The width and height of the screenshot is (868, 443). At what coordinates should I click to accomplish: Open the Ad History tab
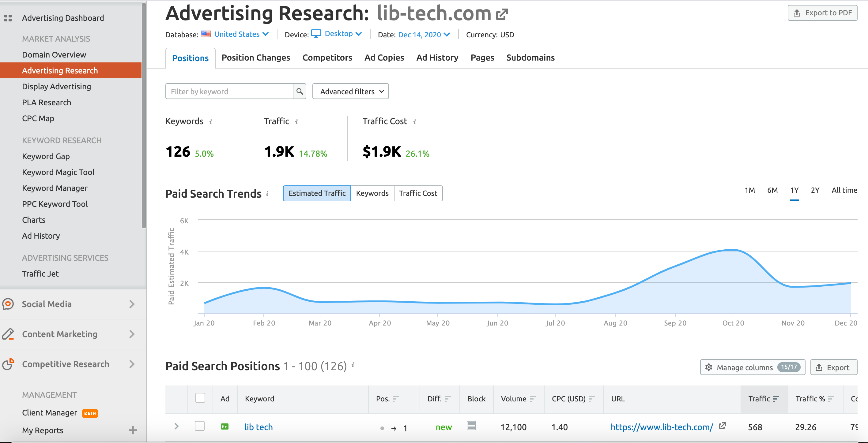[437, 58]
